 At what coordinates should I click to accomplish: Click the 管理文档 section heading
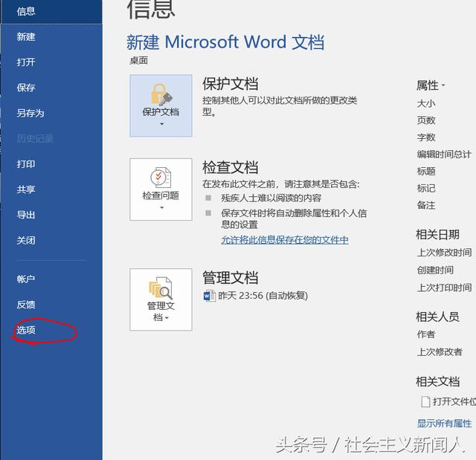tap(231, 278)
